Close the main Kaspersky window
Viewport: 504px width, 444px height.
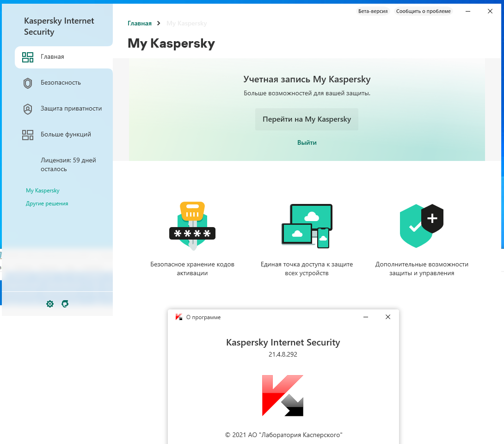(x=490, y=11)
